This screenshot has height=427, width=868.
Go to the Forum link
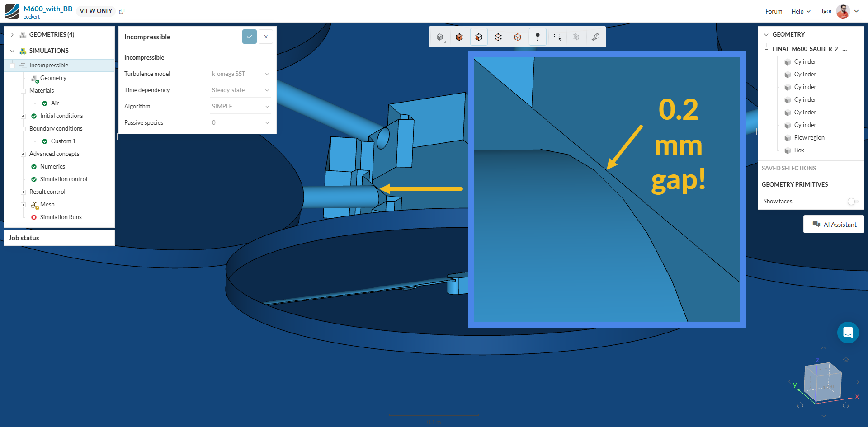774,11
